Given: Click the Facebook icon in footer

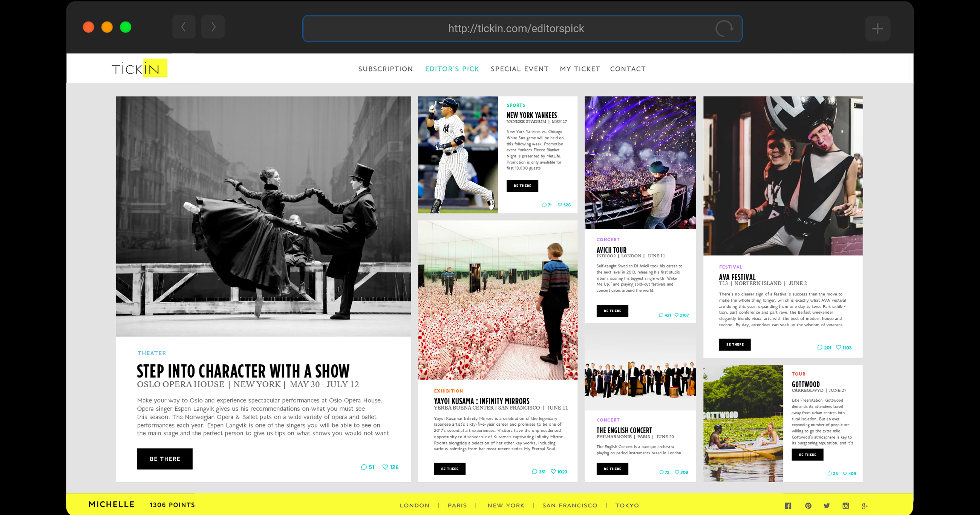Looking at the screenshot, I should [788, 506].
